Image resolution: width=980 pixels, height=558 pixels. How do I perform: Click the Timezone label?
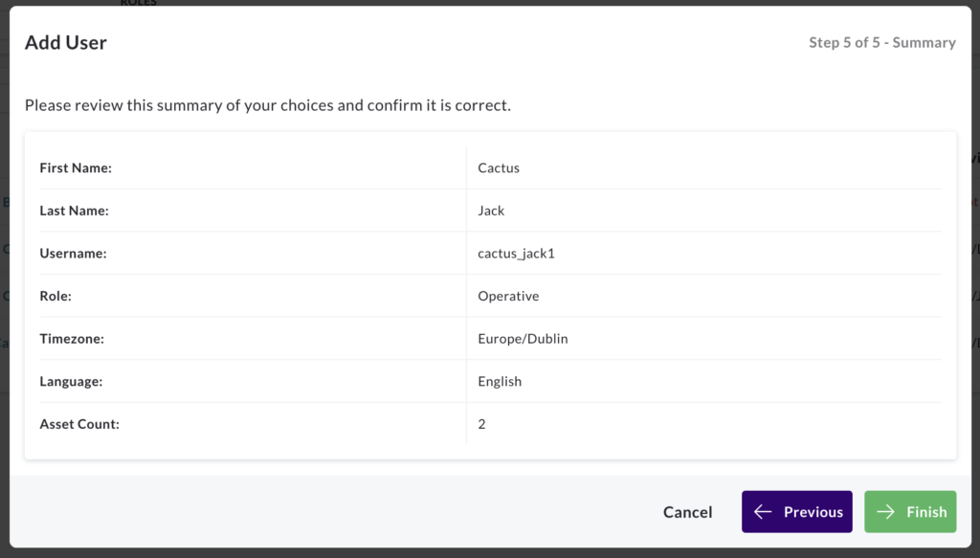(x=72, y=339)
